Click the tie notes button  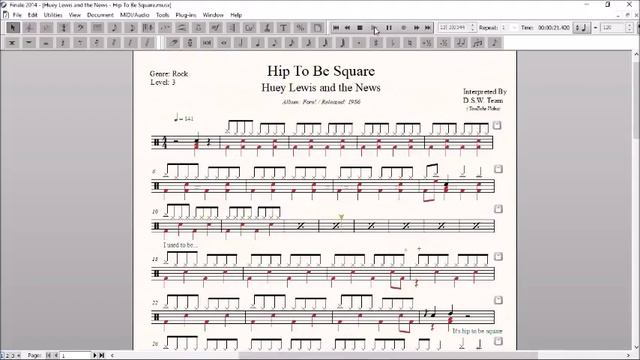click(461, 42)
